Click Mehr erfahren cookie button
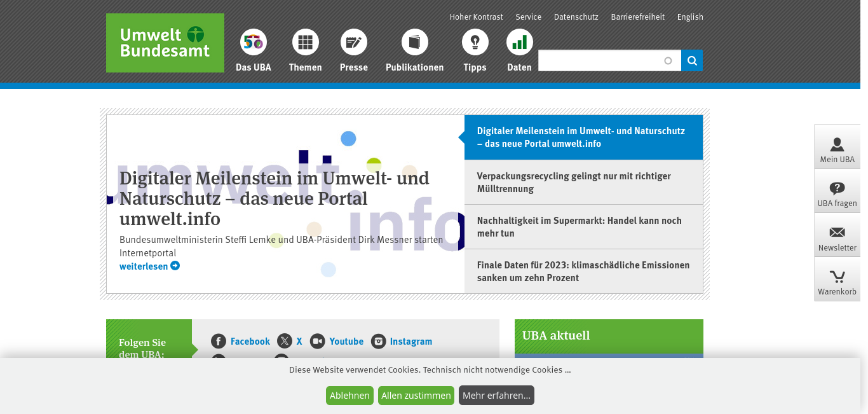Viewport: 868px width, 414px height. click(496, 396)
